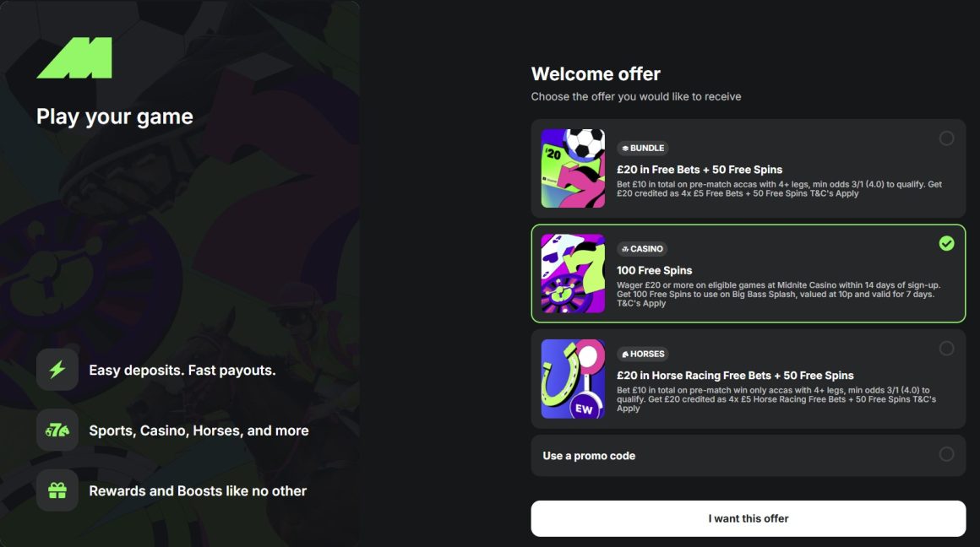Click the lightning bolt deposits icon

click(57, 370)
